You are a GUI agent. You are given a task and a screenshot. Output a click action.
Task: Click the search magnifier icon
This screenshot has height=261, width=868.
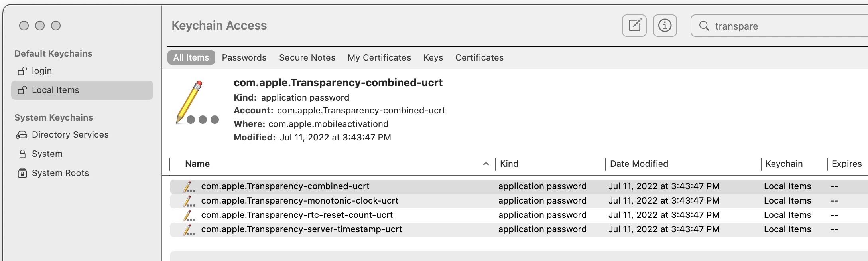click(x=704, y=26)
